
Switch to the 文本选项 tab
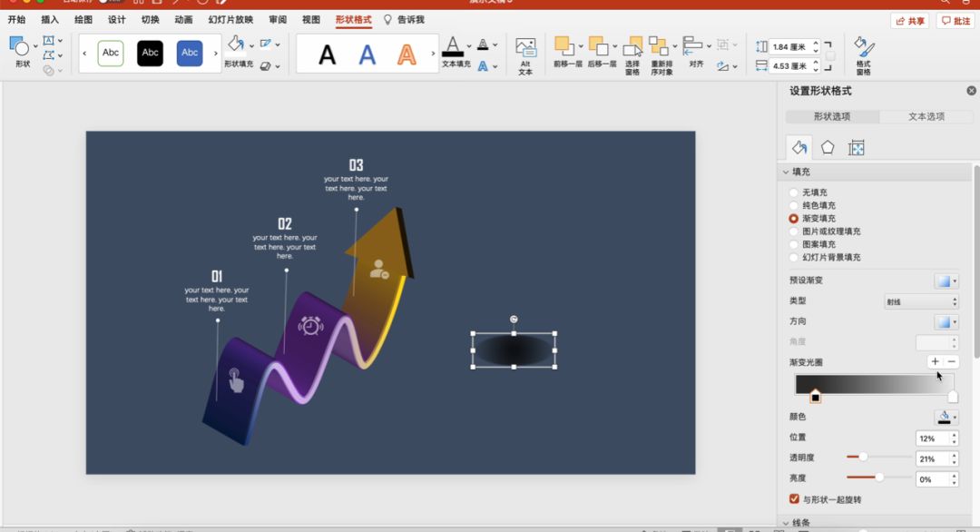coord(926,116)
